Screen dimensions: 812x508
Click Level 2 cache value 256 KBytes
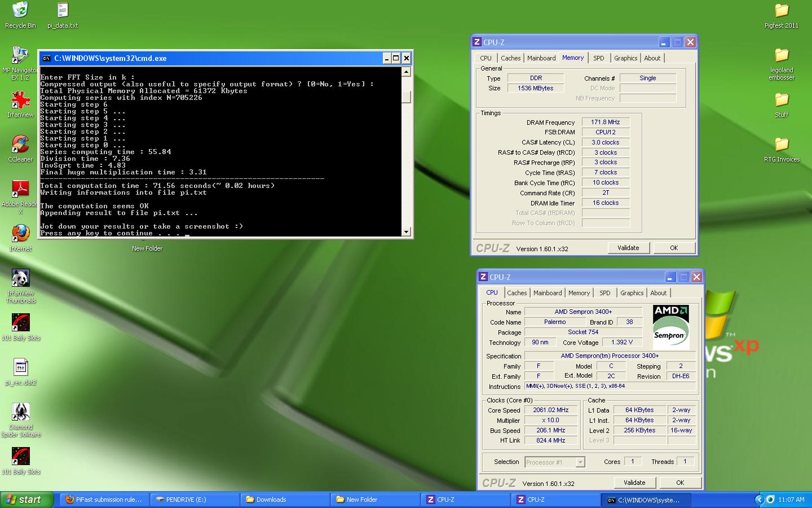click(x=639, y=430)
